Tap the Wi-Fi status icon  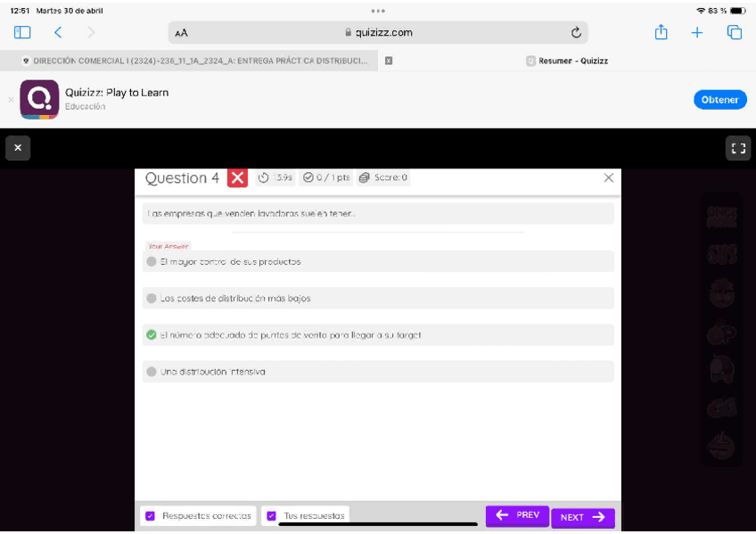coord(701,11)
